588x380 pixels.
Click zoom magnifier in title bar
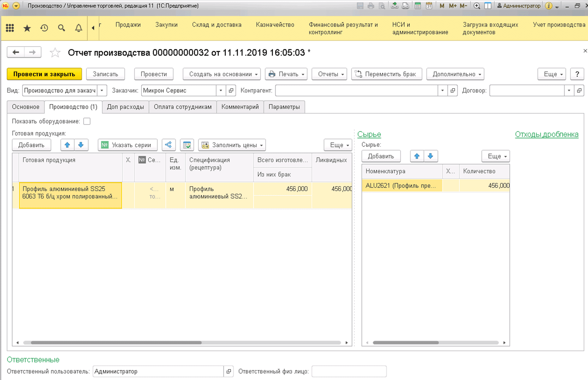point(477,6)
